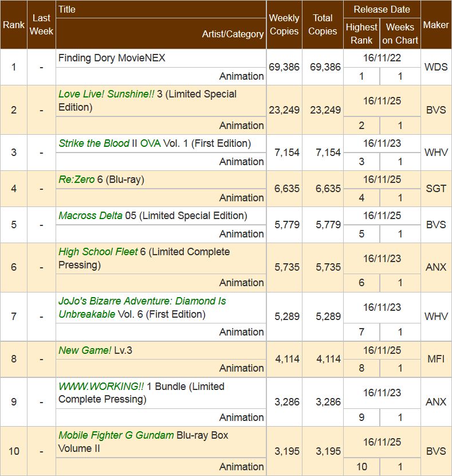Click the Highest Rank header cell
This screenshot has width=452, height=476.
361,34
